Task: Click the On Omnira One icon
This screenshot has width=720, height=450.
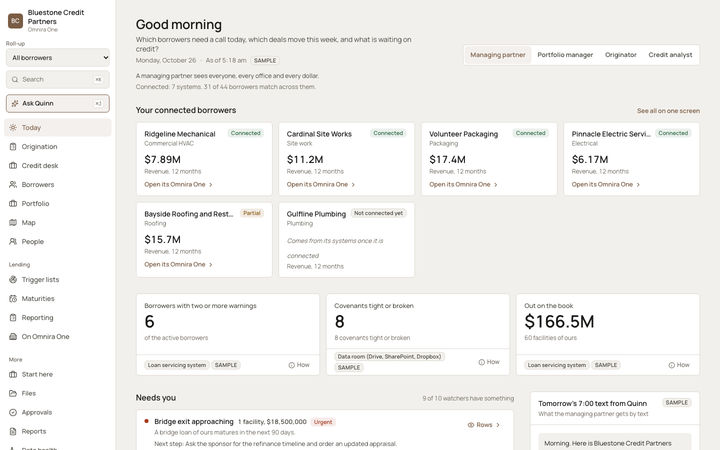Action: pos(13,337)
